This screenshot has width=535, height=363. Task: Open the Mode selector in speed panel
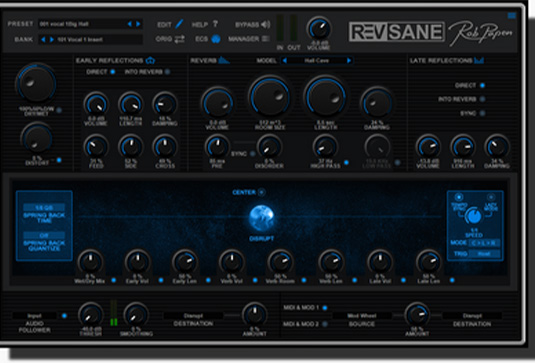tap(484, 243)
